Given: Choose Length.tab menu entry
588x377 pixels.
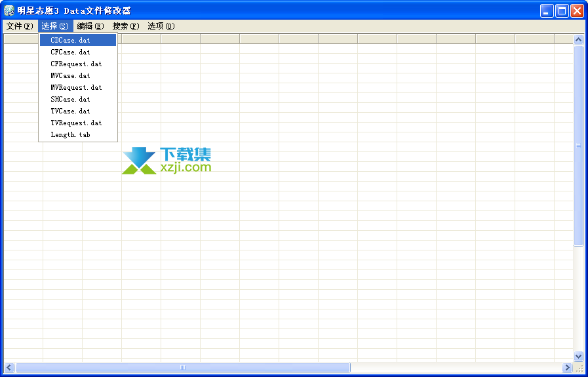Looking at the screenshot, I should point(78,134).
